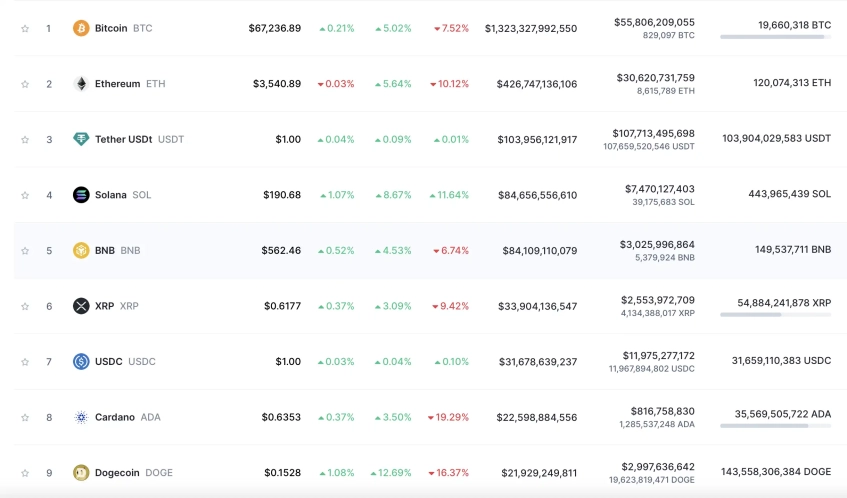Click Tether's 24h volume $107,713,495,698

coord(653,133)
